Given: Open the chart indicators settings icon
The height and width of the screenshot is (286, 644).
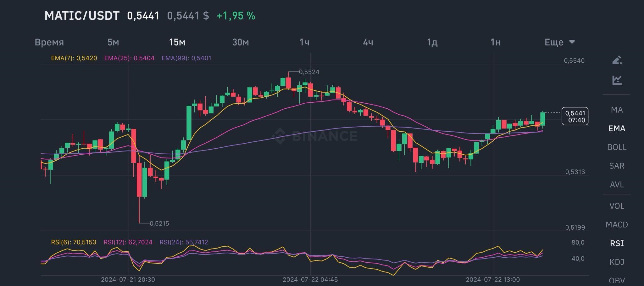Looking at the screenshot, I should click(x=617, y=80).
